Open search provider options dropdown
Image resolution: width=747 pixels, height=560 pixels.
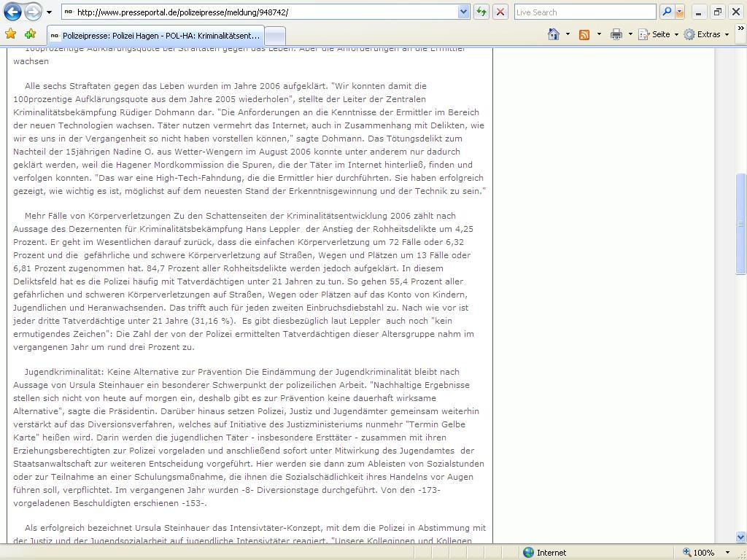tap(680, 12)
